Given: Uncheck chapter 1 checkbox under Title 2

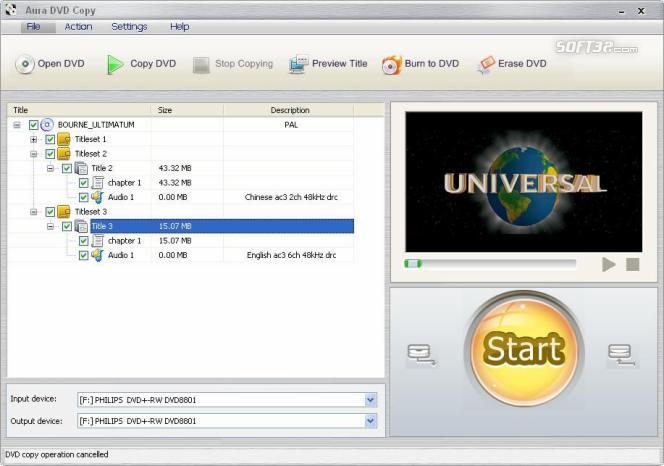Looking at the screenshot, I should (x=83, y=183).
